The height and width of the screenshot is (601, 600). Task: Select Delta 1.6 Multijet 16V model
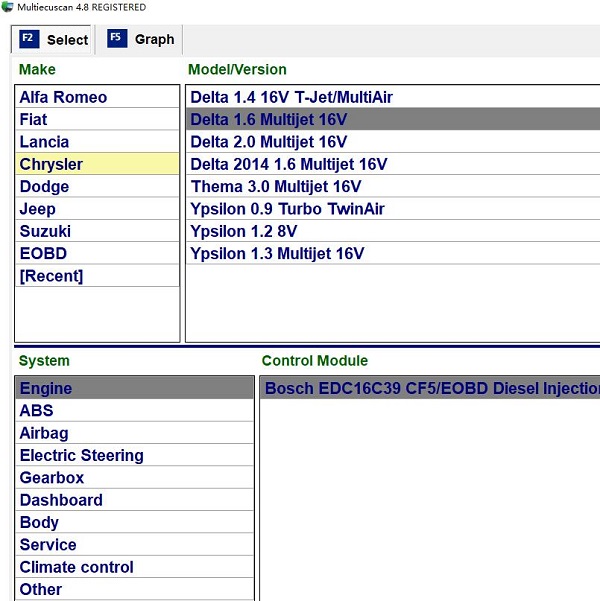coord(393,119)
